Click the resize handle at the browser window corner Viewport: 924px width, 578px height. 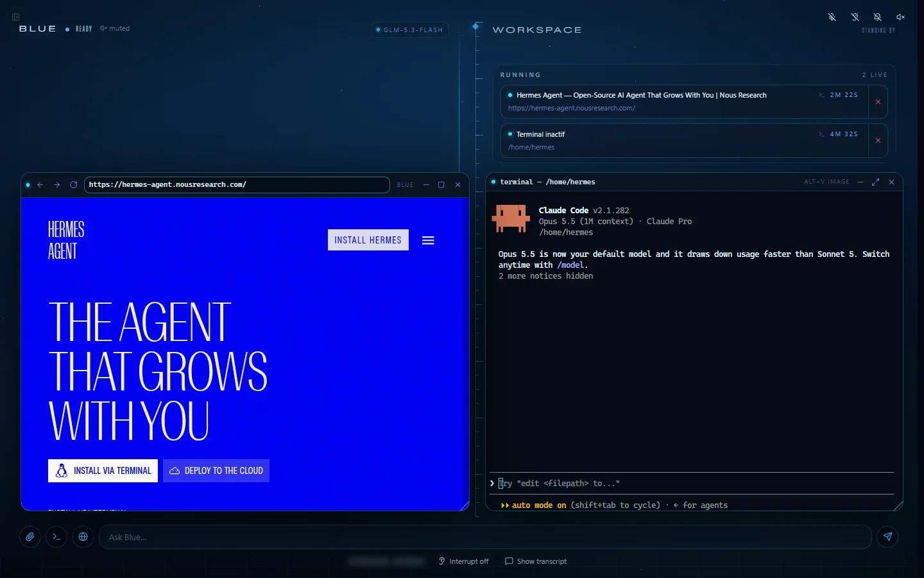(x=465, y=506)
